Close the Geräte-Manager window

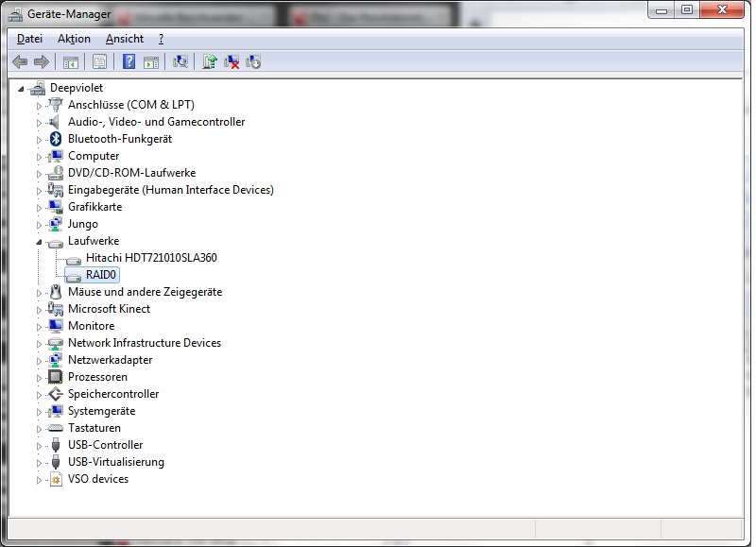point(722,9)
